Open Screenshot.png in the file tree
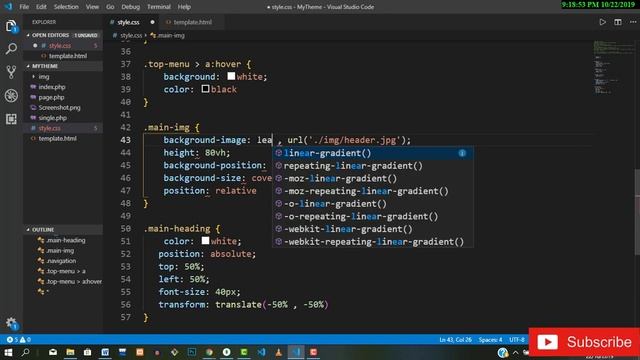Screen dimensions: 640x360 [x=59, y=108]
